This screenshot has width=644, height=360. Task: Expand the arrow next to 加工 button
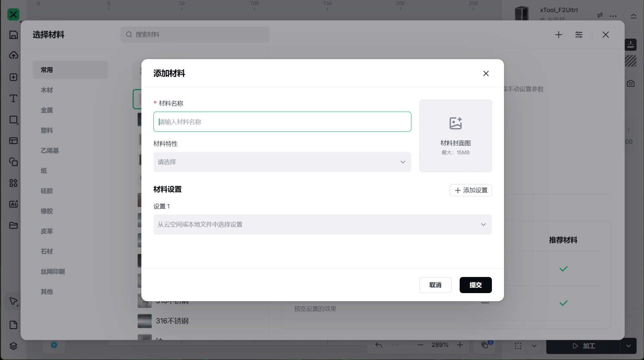coord(628,346)
